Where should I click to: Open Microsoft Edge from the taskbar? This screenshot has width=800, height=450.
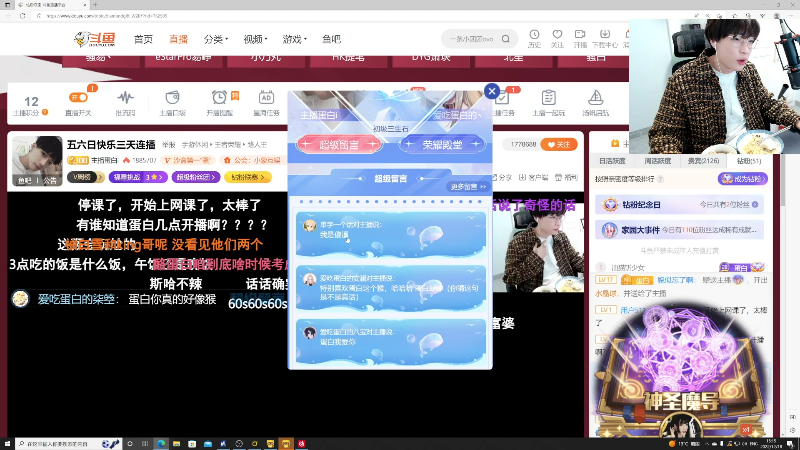point(161,444)
